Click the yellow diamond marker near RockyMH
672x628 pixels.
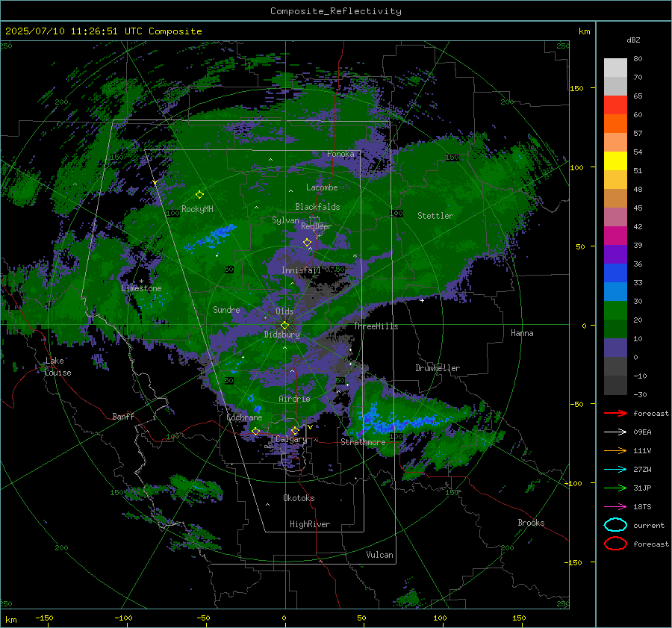(x=199, y=195)
